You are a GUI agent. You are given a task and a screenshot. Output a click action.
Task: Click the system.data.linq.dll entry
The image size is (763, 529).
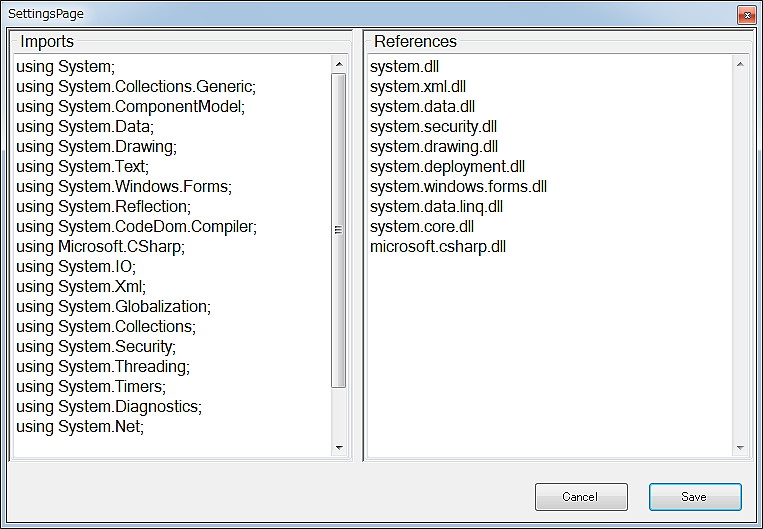click(436, 207)
